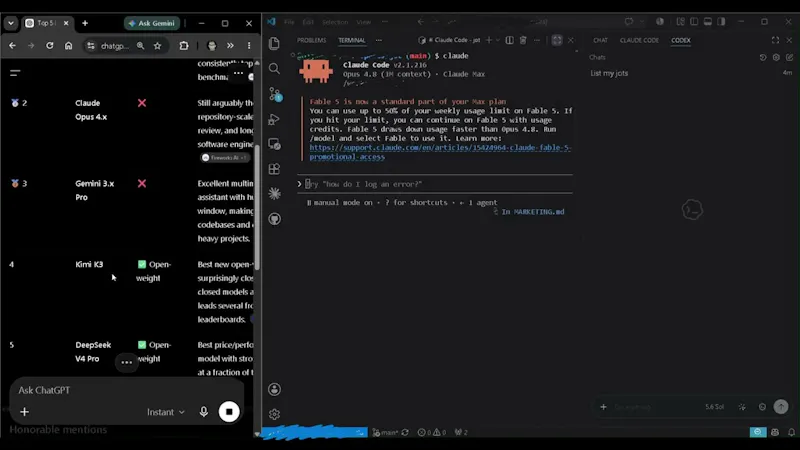800x450 pixels.
Task: Open the errors and warnings count in the status bar
Action: pyautogui.click(x=432, y=432)
